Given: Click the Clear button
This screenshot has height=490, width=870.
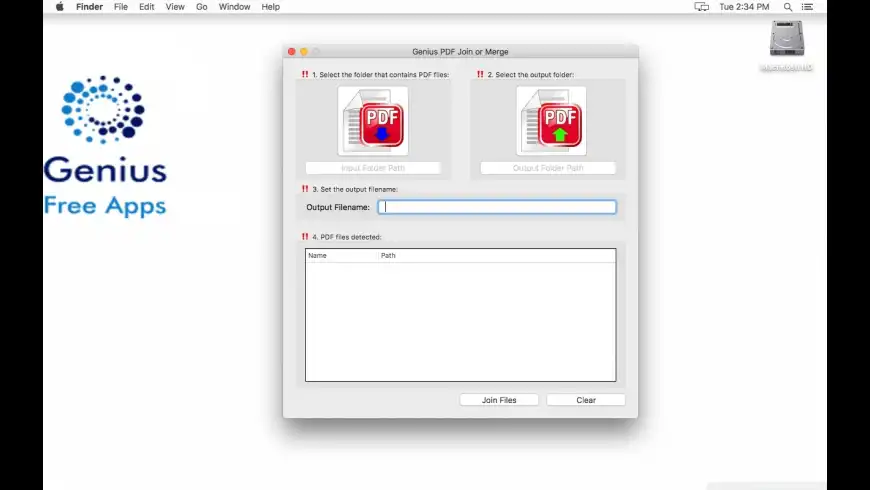Looking at the screenshot, I should (x=586, y=400).
